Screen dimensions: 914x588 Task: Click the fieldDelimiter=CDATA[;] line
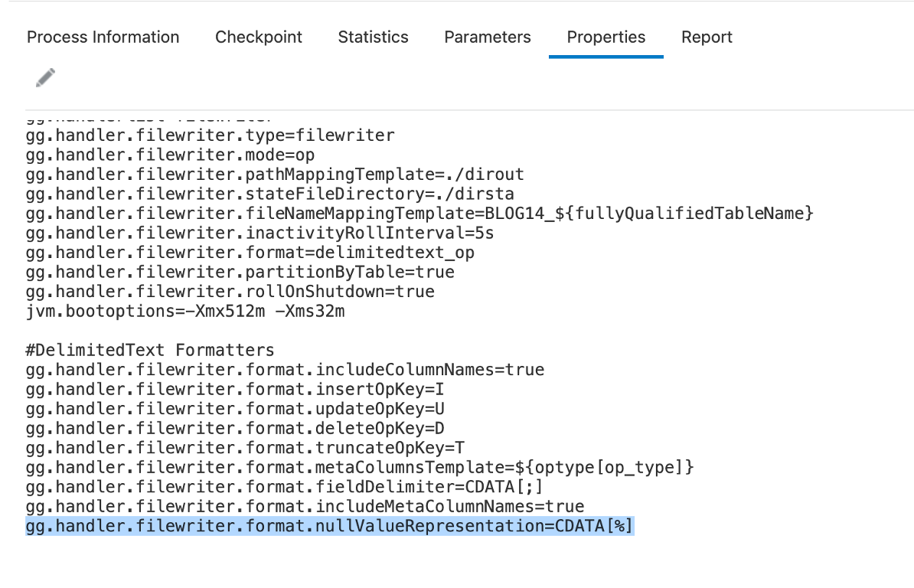tap(284, 487)
